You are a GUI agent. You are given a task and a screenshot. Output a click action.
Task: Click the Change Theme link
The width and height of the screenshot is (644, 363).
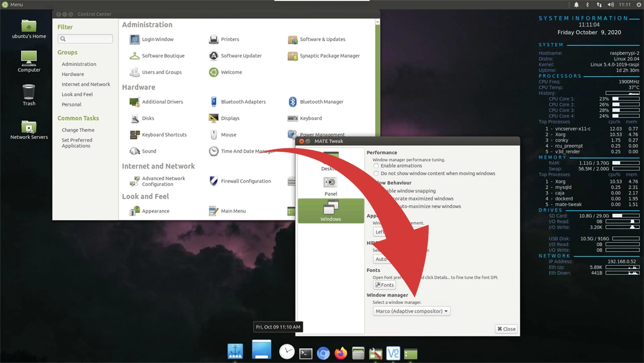pyautogui.click(x=78, y=130)
